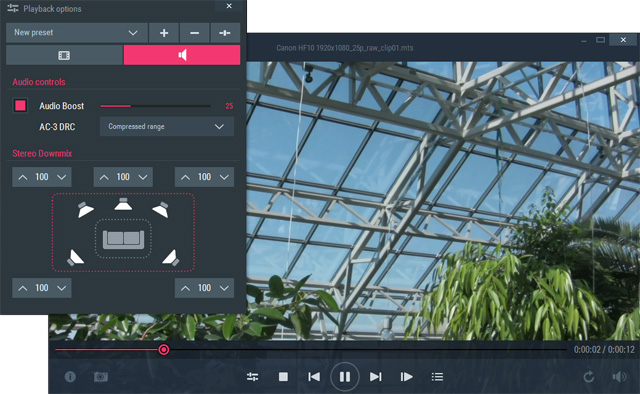
Task: Click the front right speaker icon
Action: pyautogui.click(x=161, y=209)
